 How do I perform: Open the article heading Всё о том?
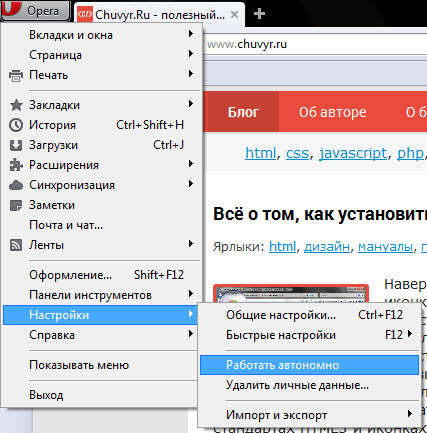(320, 214)
